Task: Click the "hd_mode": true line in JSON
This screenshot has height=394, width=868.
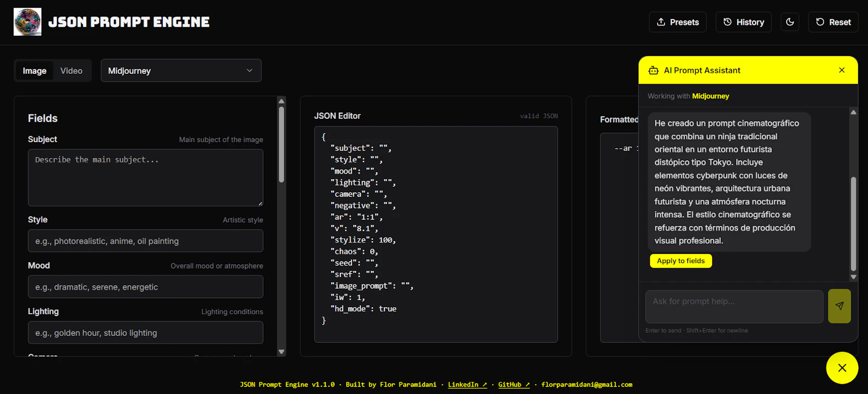Action: tap(363, 309)
